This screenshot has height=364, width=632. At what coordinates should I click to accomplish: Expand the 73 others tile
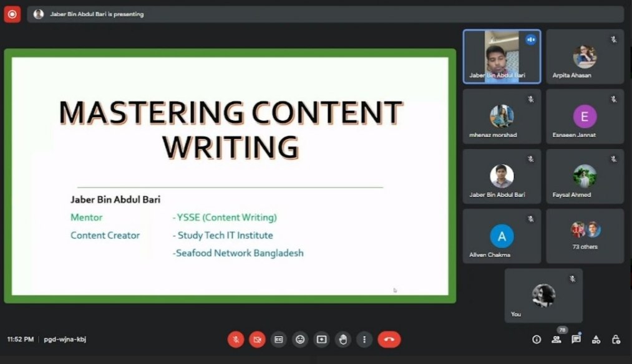tap(585, 236)
